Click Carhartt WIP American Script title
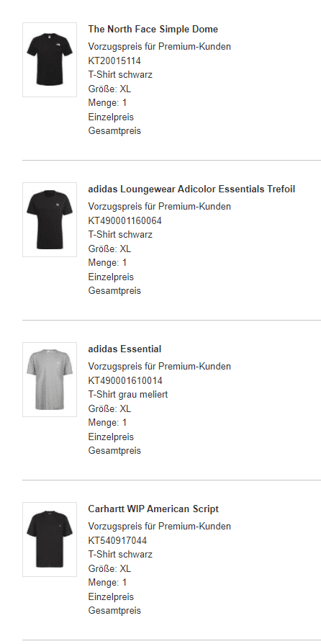Viewport: 321px width, 644px height. 153,509
